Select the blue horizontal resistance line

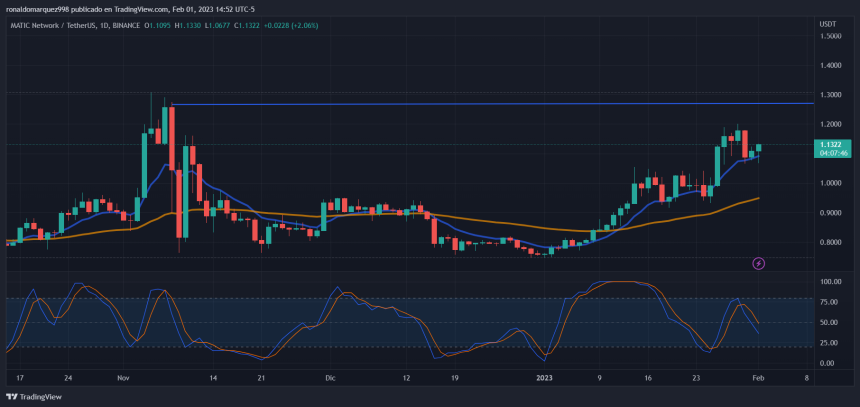point(500,103)
